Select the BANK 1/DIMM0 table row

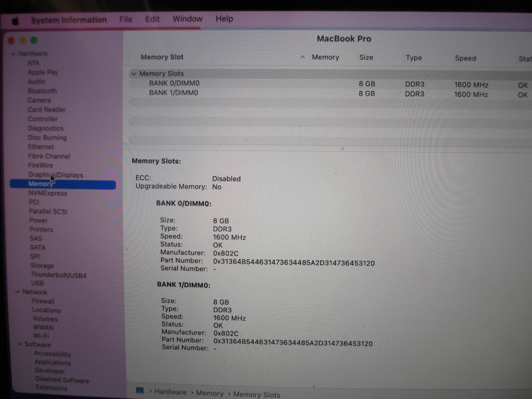[x=331, y=94]
